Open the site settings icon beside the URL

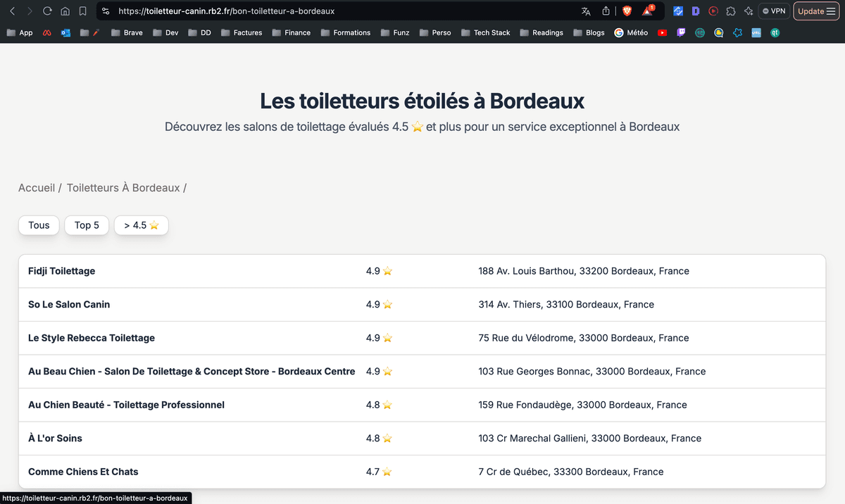click(x=106, y=11)
